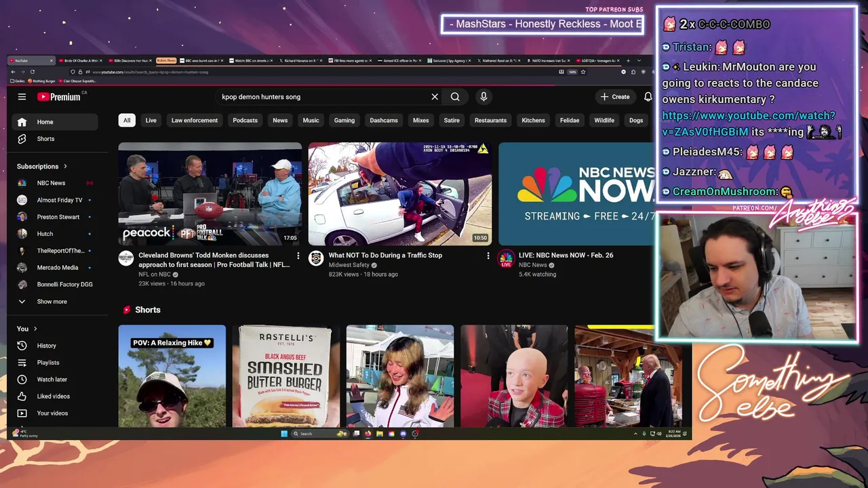Clear the search box with the X
Screen dimensions: 868x488
click(x=435, y=97)
